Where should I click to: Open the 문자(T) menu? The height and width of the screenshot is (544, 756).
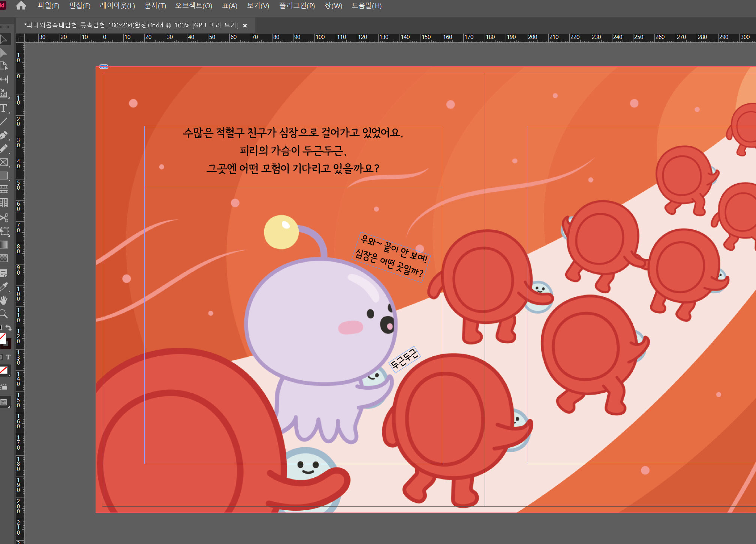pos(155,6)
